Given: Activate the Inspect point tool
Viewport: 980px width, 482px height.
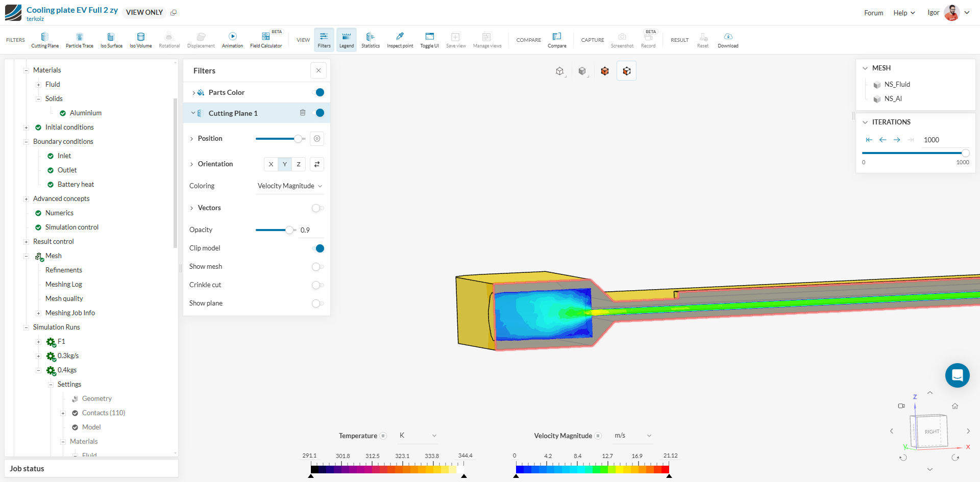Looking at the screenshot, I should point(400,40).
